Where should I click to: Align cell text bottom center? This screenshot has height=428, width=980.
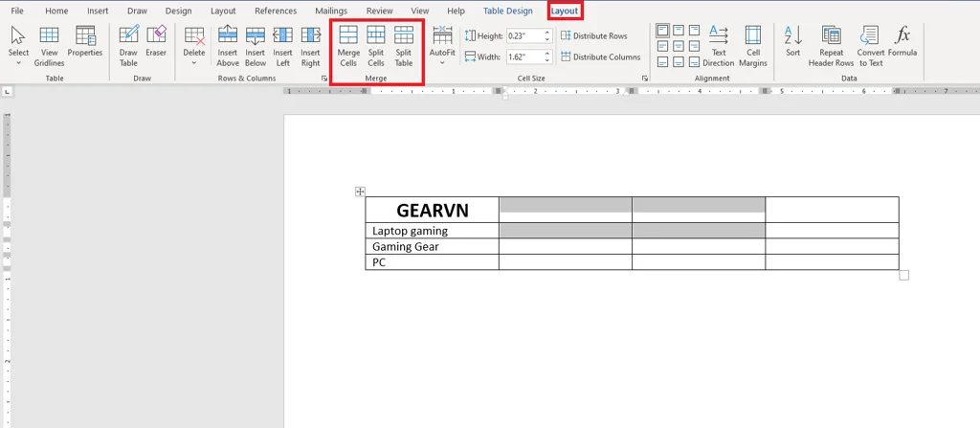[x=679, y=62]
